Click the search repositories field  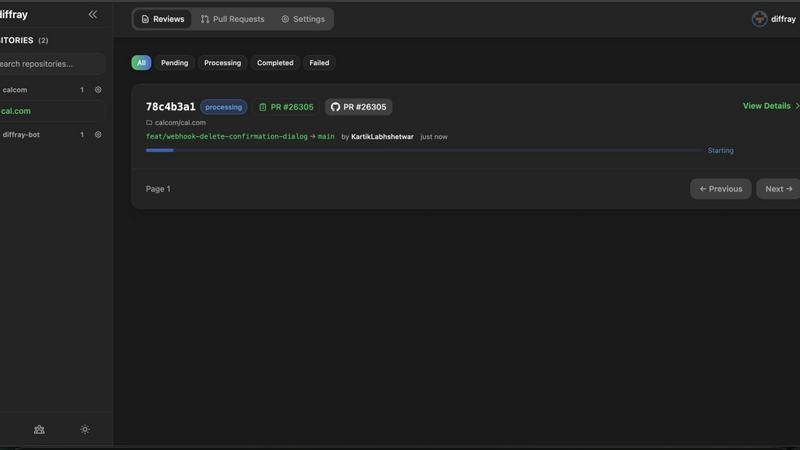coord(51,64)
